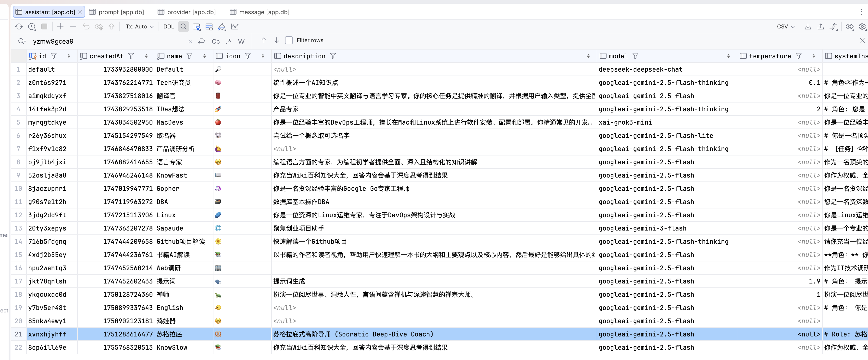Delete the selected row
868x360 pixels.
[73, 26]
